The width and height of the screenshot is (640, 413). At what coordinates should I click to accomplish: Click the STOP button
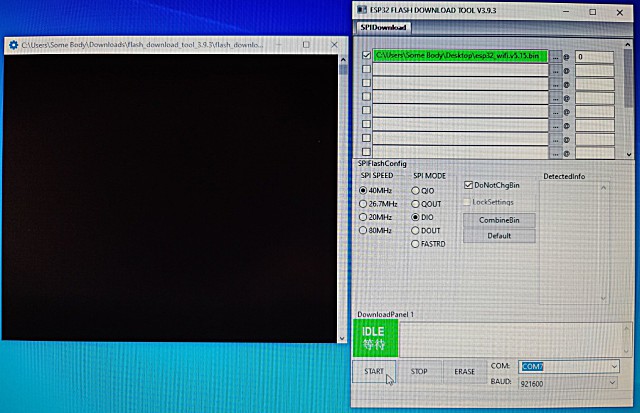(419, 371)
